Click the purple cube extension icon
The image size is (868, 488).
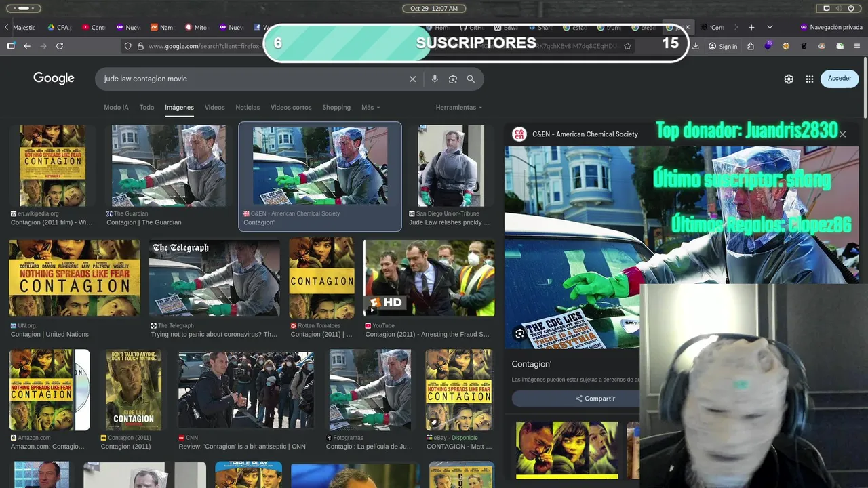[x=768, y=46]
